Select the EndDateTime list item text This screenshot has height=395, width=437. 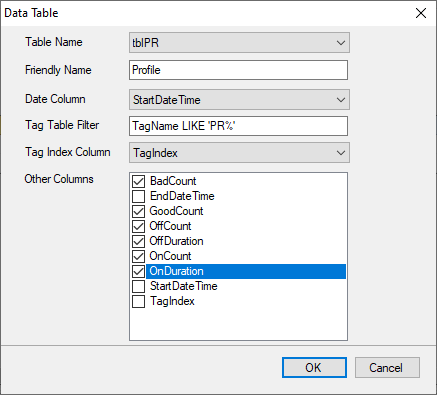(182, 196)
